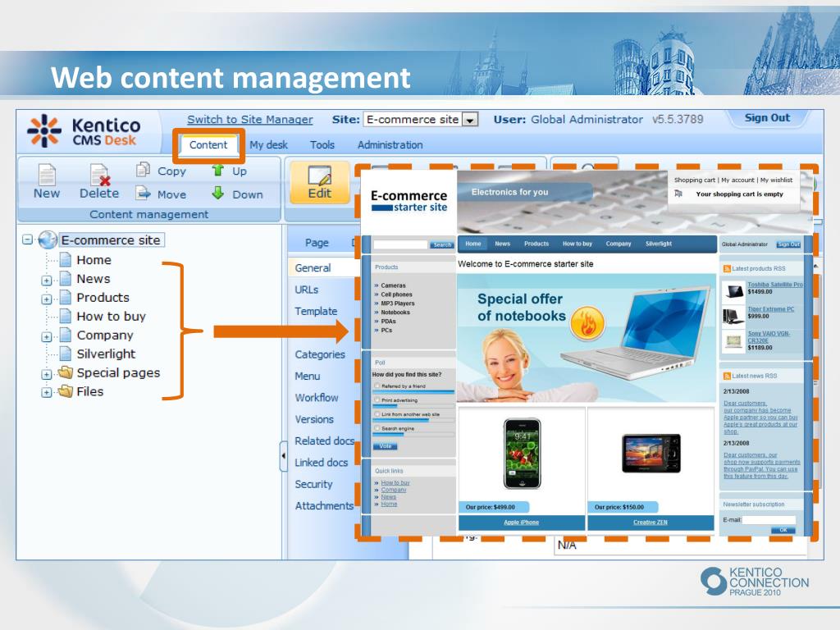Open the Creative ZEN product link
This screenshot has height=630, width=840.
[651, 523]
